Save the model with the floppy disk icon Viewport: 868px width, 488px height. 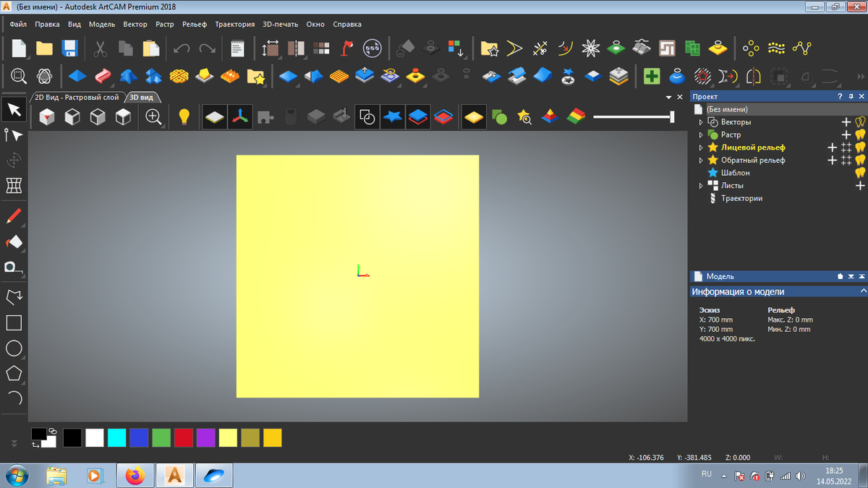coord(70,48)
